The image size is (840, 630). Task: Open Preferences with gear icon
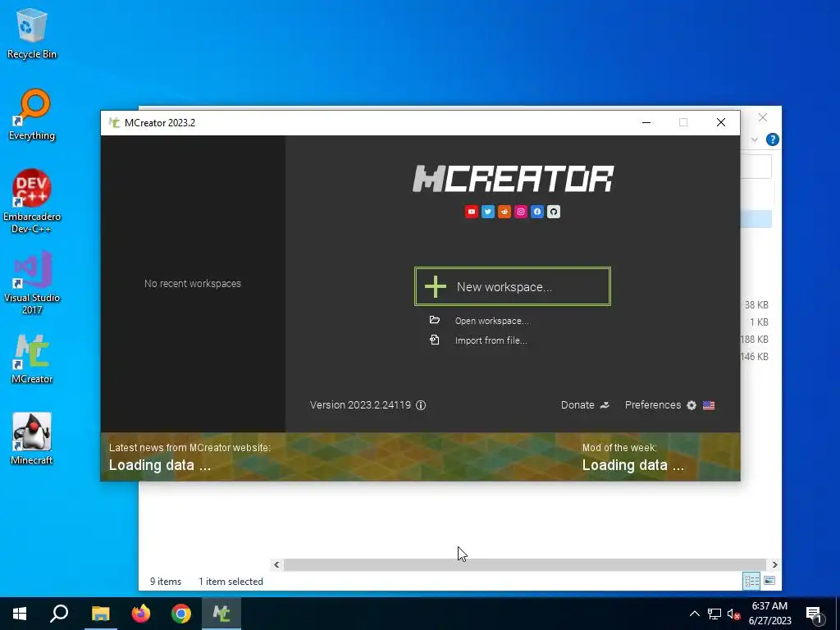[x=660, y=405]
